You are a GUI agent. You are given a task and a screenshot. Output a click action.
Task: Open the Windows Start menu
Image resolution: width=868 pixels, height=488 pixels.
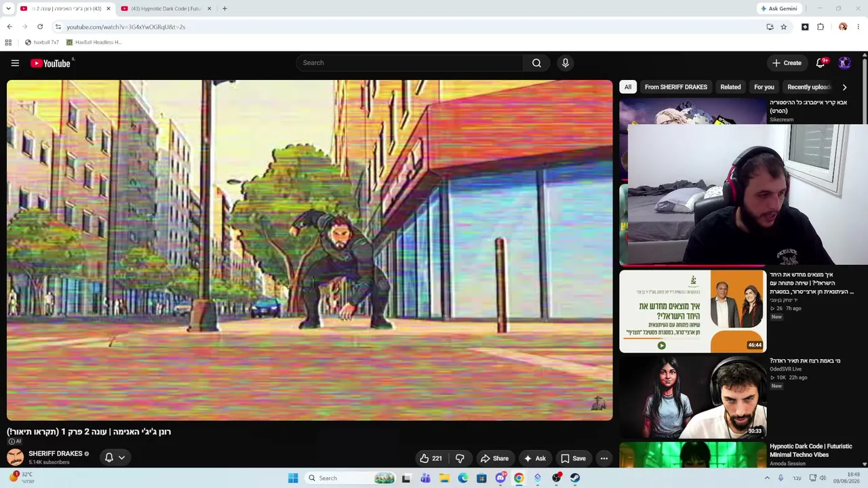tap(293, 478)
